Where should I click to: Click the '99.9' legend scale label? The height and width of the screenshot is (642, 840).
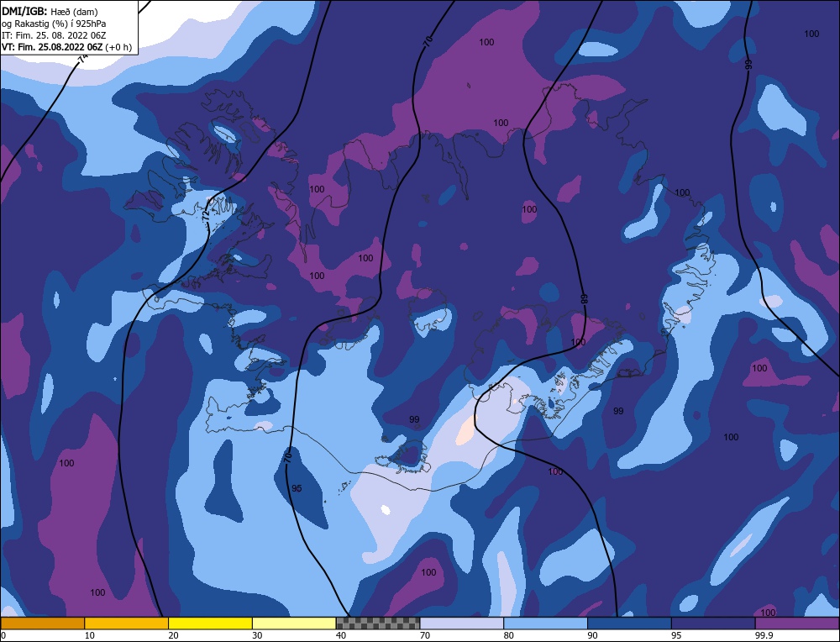[x=763, y=635]
